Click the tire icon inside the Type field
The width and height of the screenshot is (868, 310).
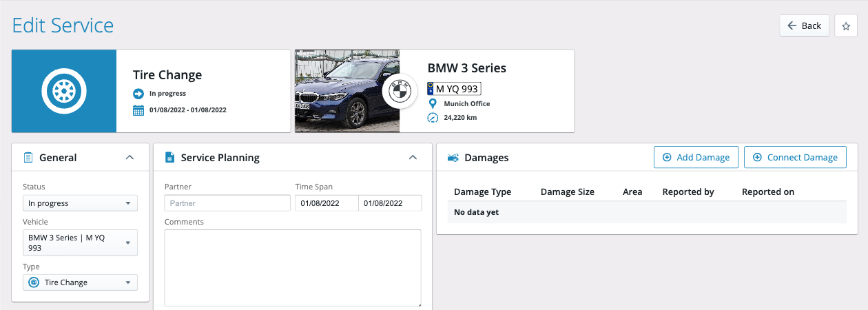(x=34, y=282)
